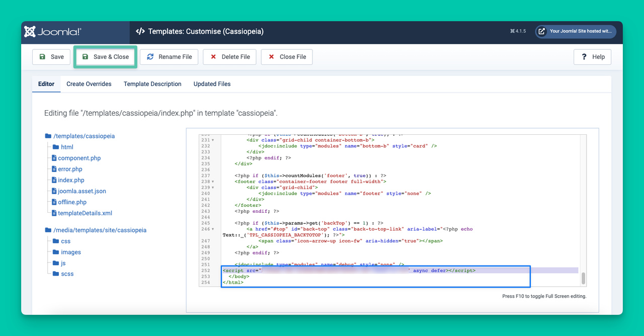Click the 'Editing file' path heading
Screen dimensions: 644x336
(161, 114)
